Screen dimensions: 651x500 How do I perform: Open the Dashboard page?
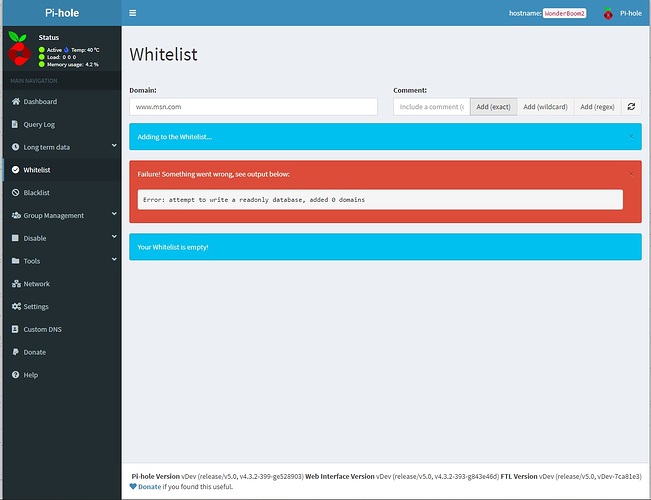coord(40,102)
